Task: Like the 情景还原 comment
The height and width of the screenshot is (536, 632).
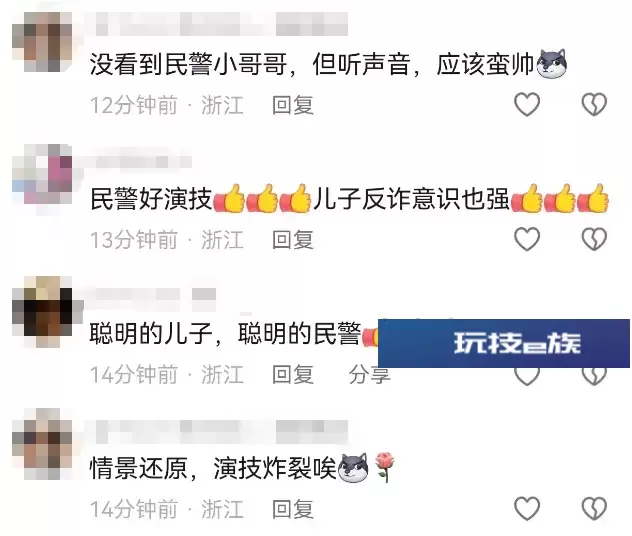Action: 527,508
